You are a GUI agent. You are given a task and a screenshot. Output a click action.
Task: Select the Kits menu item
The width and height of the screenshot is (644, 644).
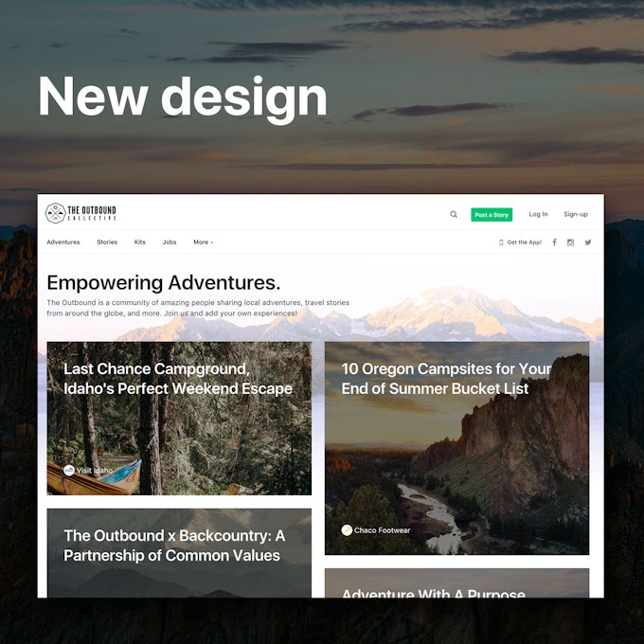139,242
